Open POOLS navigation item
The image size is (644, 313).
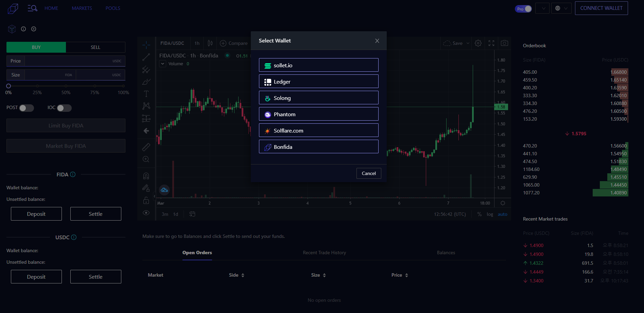tap(113, 8)
